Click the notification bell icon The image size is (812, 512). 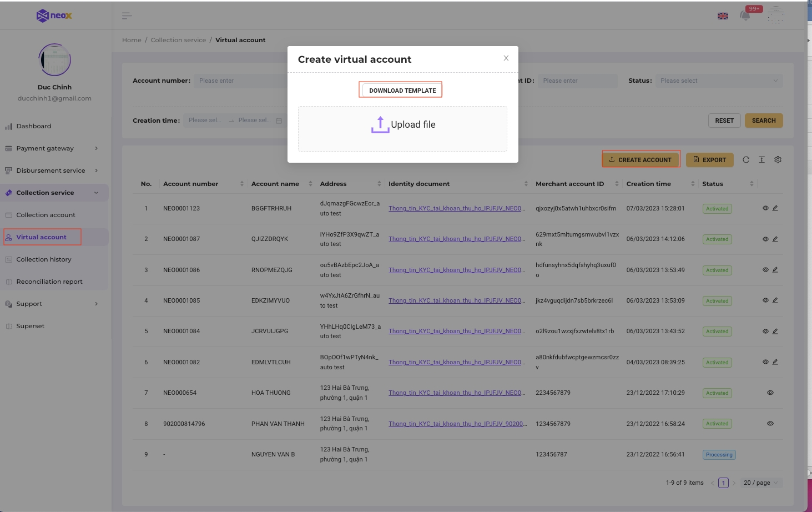[745, 16]
